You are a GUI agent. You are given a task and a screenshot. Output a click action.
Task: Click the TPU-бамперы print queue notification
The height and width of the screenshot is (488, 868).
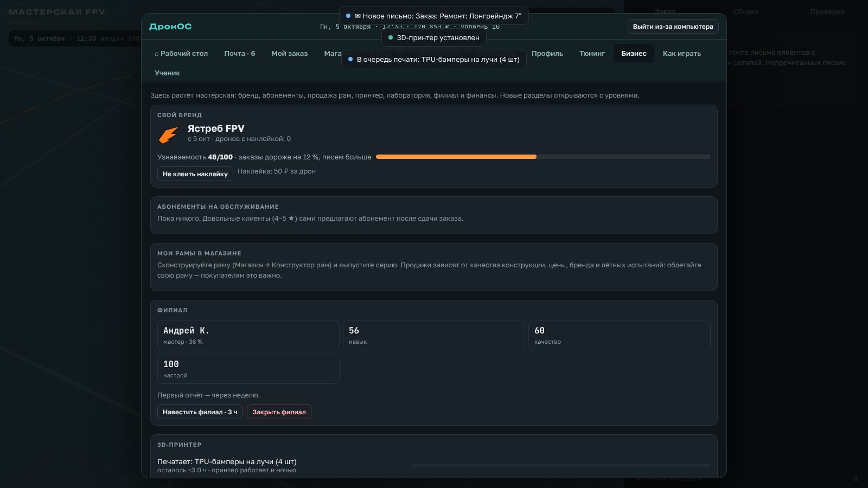point(434,60)
